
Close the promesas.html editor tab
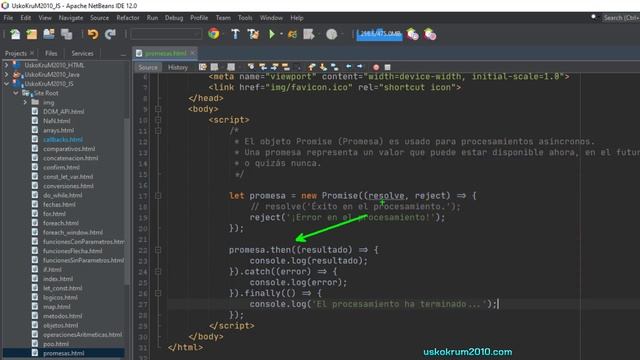tap(193, 53)
